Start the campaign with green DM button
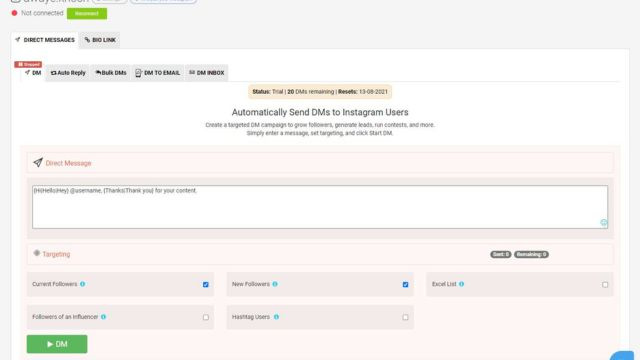Viewport: 640px width, 360px height. point(57,344)
